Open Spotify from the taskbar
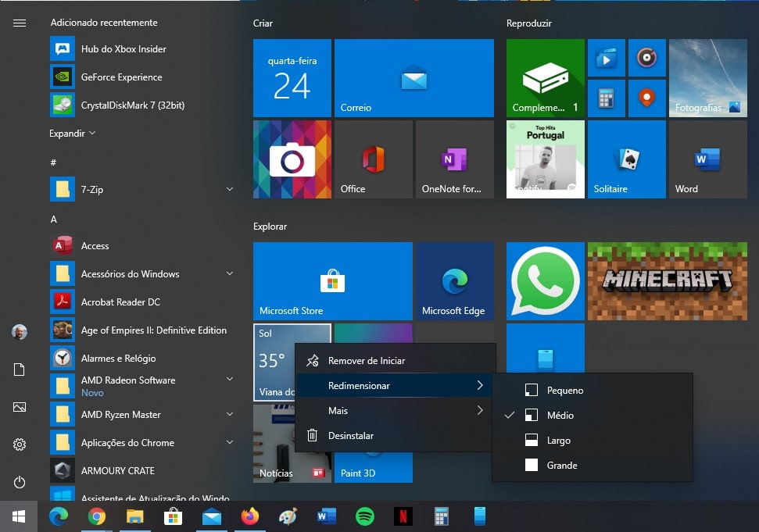759x532 pixels. click(x=365, y=516)
